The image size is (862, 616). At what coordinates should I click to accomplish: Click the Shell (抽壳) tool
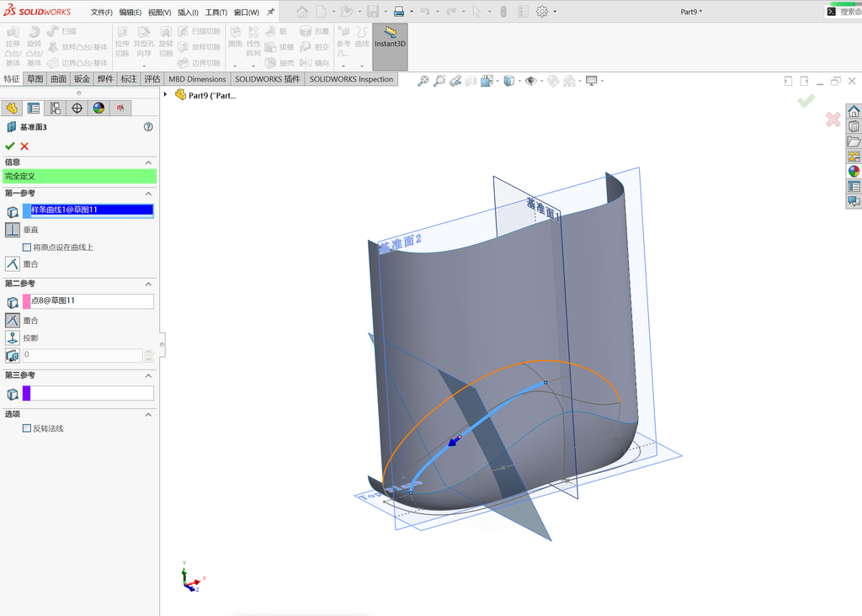(x=279, y=63)
